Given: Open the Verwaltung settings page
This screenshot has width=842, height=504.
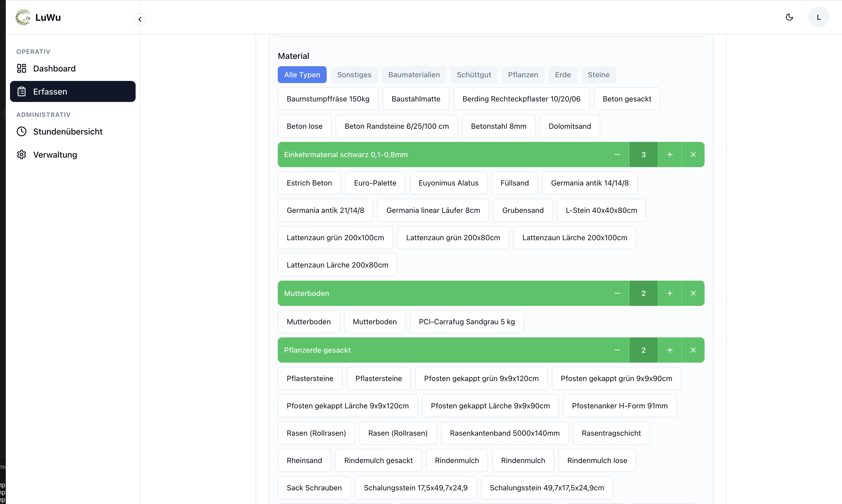Looking at the screenshot, I should pos(73,155).
